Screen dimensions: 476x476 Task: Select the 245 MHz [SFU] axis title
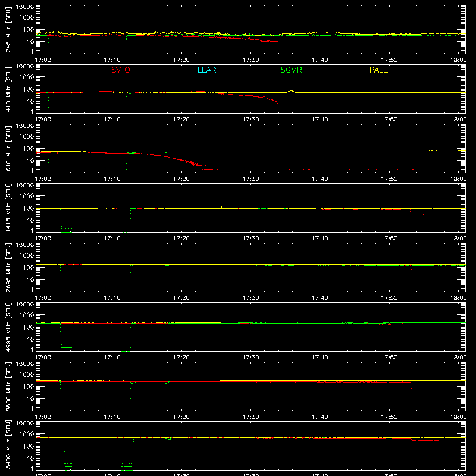(8, 30)
